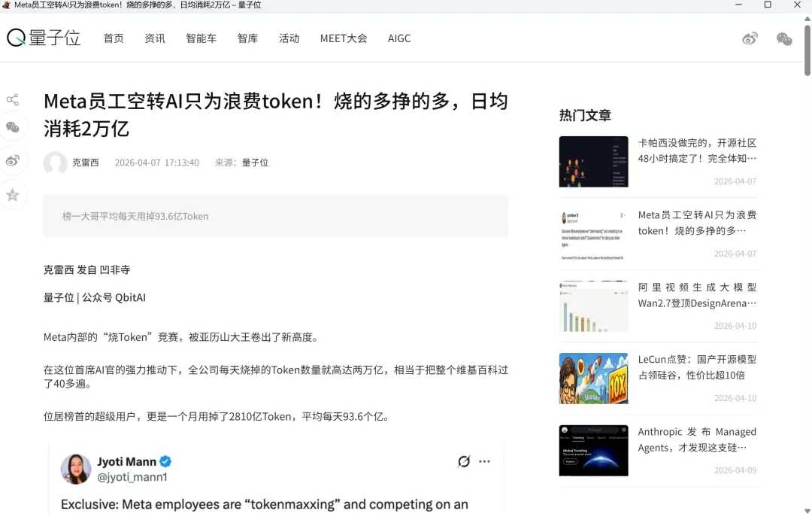The height and width of the screenshot is (514, 812).
Task: Click the app icon in title bar
Action: coord(6,5)
